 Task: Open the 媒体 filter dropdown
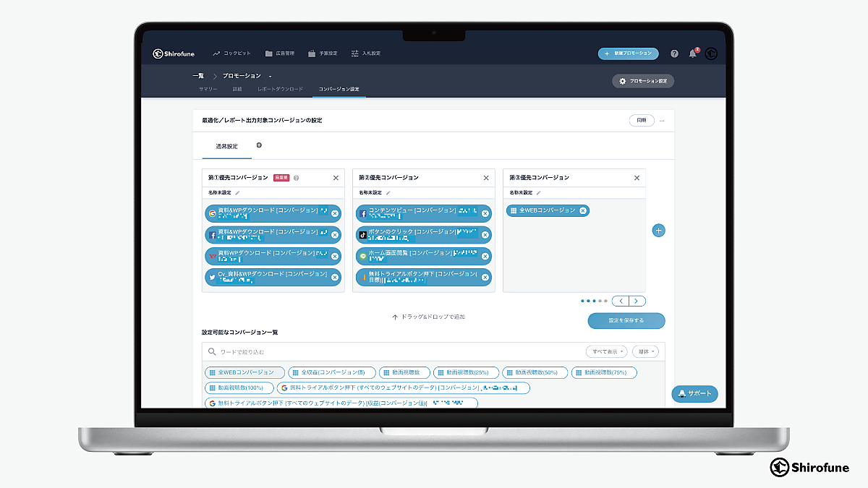645,352
